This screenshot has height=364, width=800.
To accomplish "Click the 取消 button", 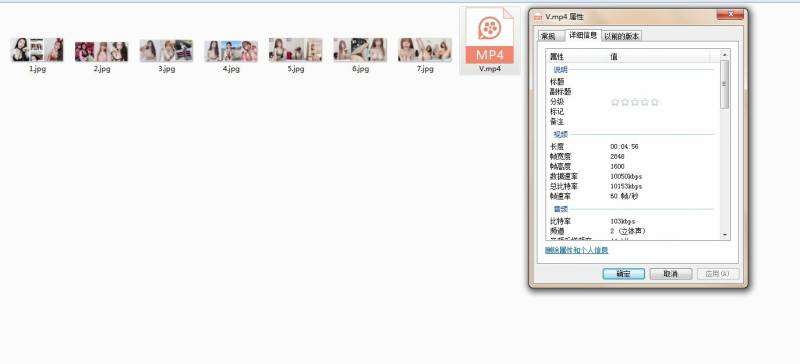I will tap(670, 274).
